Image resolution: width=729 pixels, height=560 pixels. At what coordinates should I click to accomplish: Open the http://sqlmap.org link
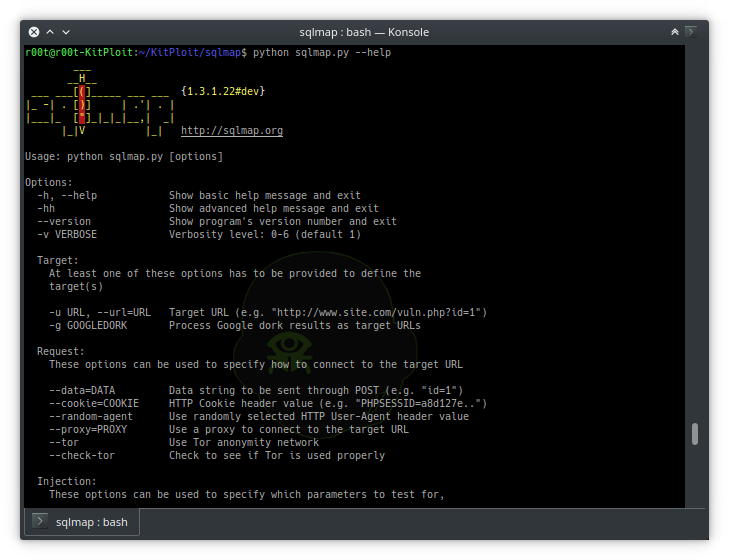point(232,131)
